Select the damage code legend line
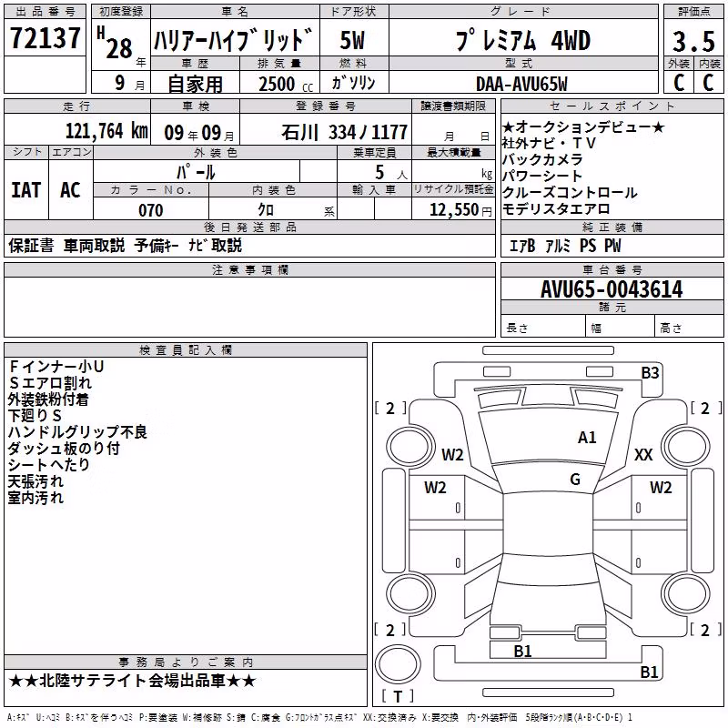The image size is (728, 728). click(320, 718)
